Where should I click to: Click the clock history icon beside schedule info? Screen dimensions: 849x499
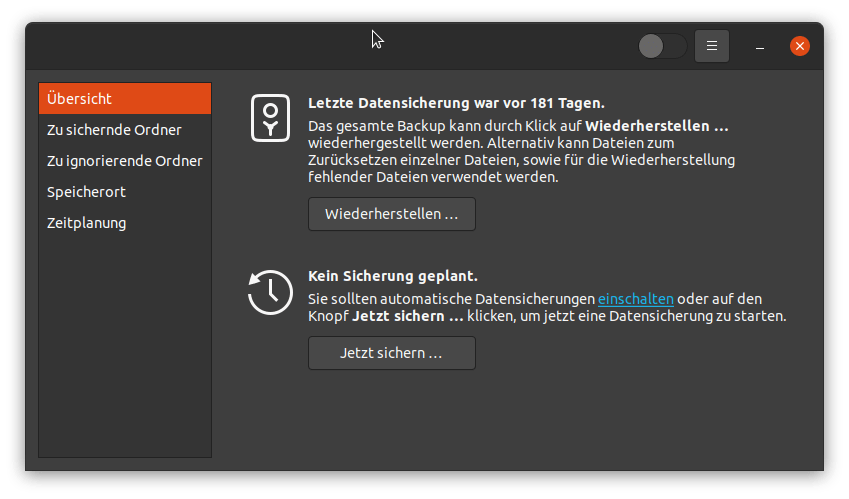click(270, 292)
